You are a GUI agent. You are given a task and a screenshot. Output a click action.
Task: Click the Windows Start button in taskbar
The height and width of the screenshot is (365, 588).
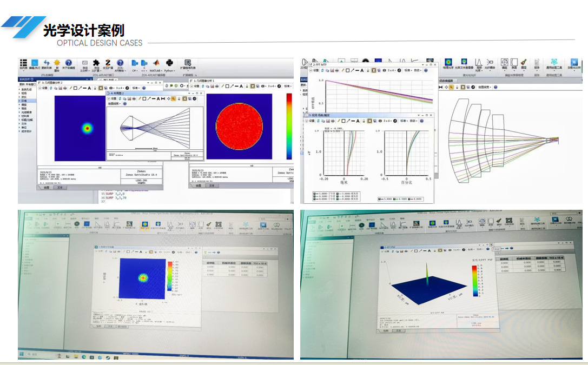[22, 354]
